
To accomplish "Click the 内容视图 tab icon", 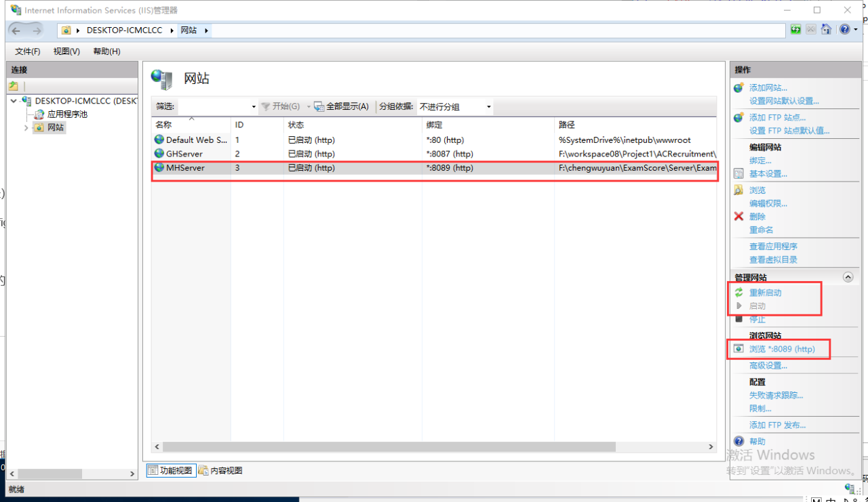I will coord(203,471).
